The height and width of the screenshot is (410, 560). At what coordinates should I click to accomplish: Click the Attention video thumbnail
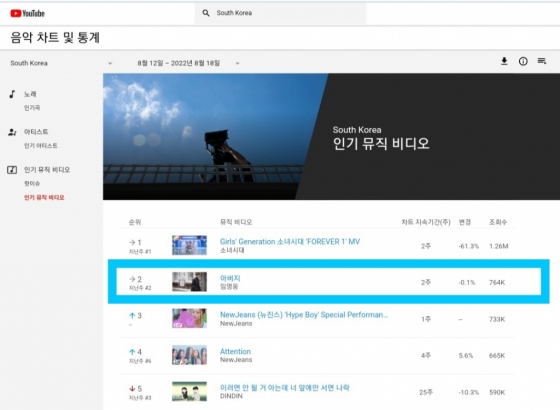click(189, 355)
